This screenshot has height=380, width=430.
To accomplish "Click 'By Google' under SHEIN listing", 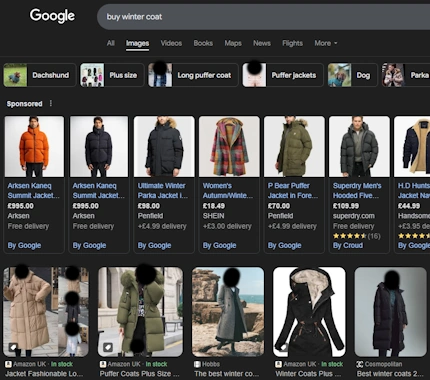I will (x=219, y=245).
